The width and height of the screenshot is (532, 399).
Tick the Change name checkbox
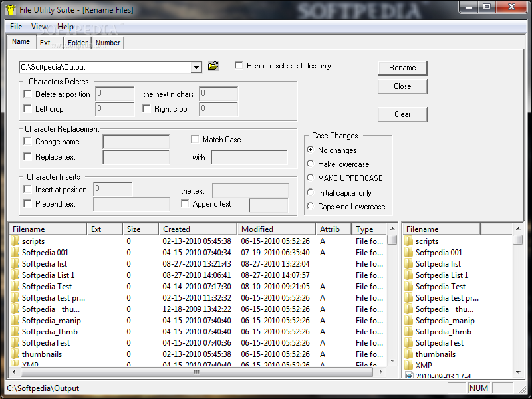[27, 141]
